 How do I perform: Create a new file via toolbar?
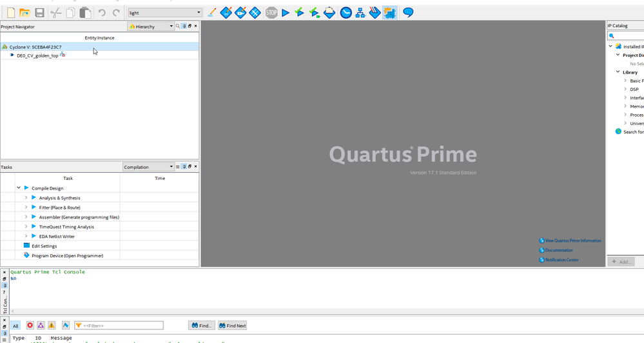pyautogui.click(x=11, y=13)
